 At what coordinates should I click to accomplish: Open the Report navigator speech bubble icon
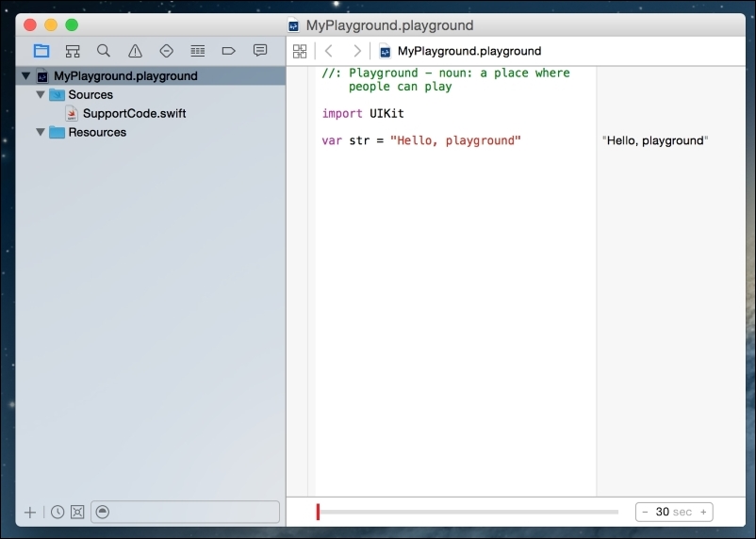point(260,51)
